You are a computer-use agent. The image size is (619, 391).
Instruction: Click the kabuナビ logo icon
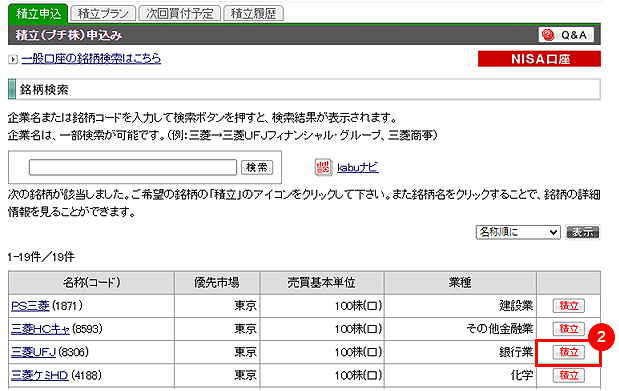coord(323,167)
